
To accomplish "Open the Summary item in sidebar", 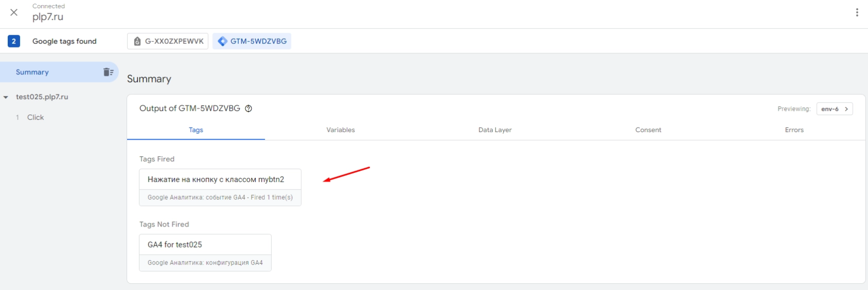I will tap(59, 72).
